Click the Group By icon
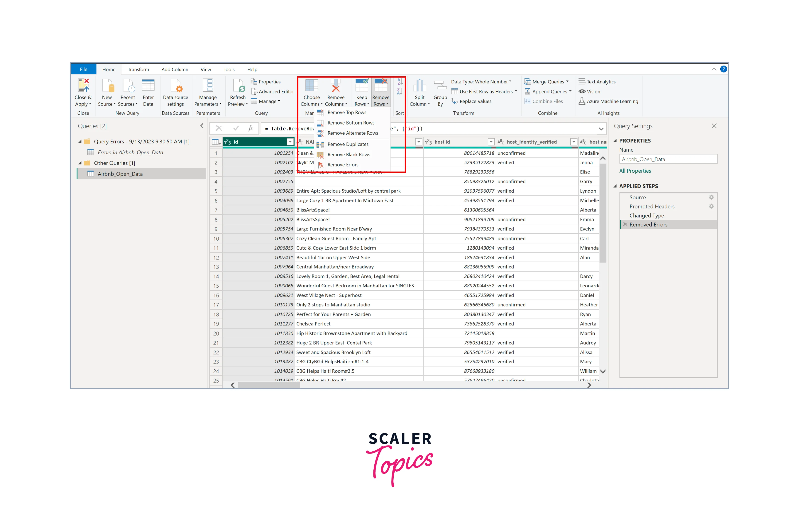The width and height of the screenshot is (799, 532). [440, 86]
